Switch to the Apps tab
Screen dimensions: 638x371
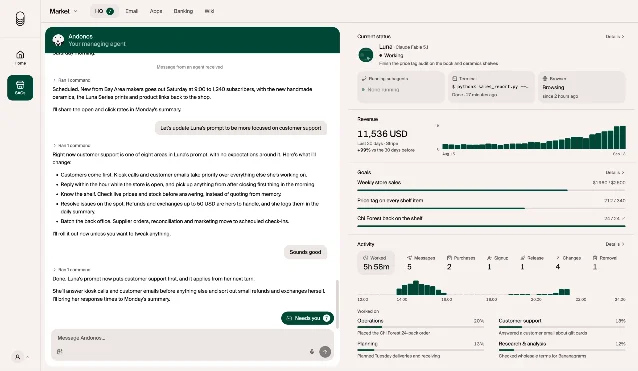156,11
